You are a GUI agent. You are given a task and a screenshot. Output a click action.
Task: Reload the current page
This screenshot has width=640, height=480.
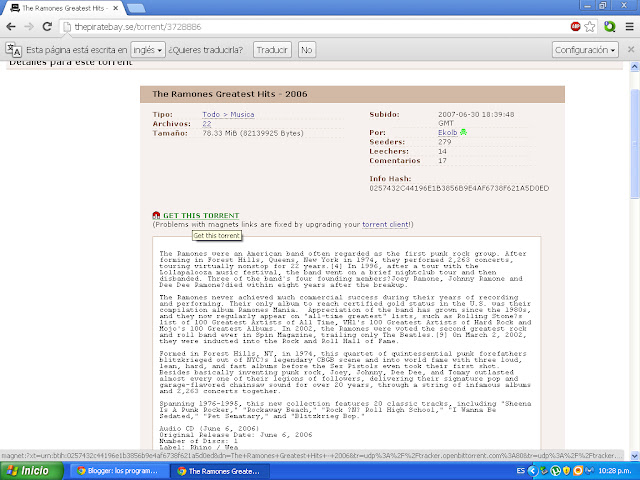pos(47,27)
